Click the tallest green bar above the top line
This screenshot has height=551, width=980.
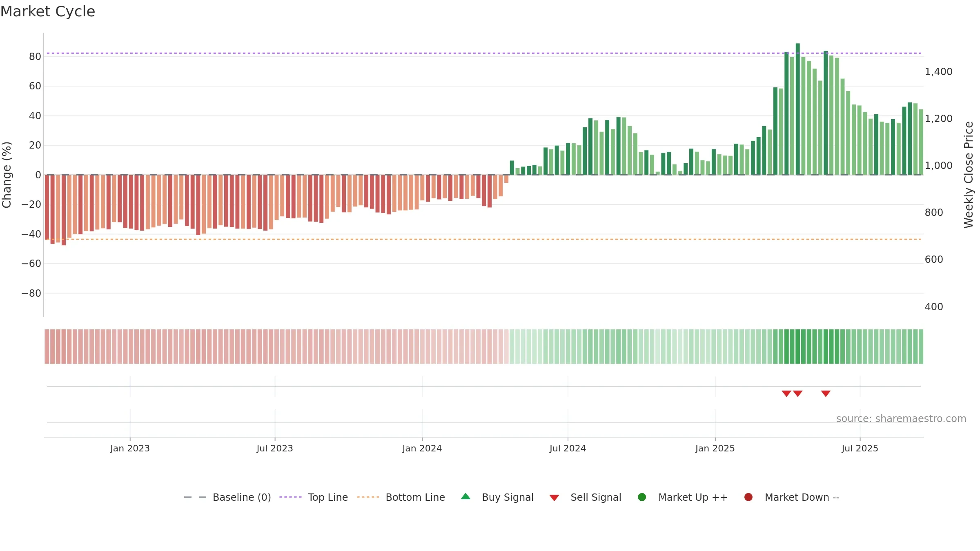tap(798, 109)
